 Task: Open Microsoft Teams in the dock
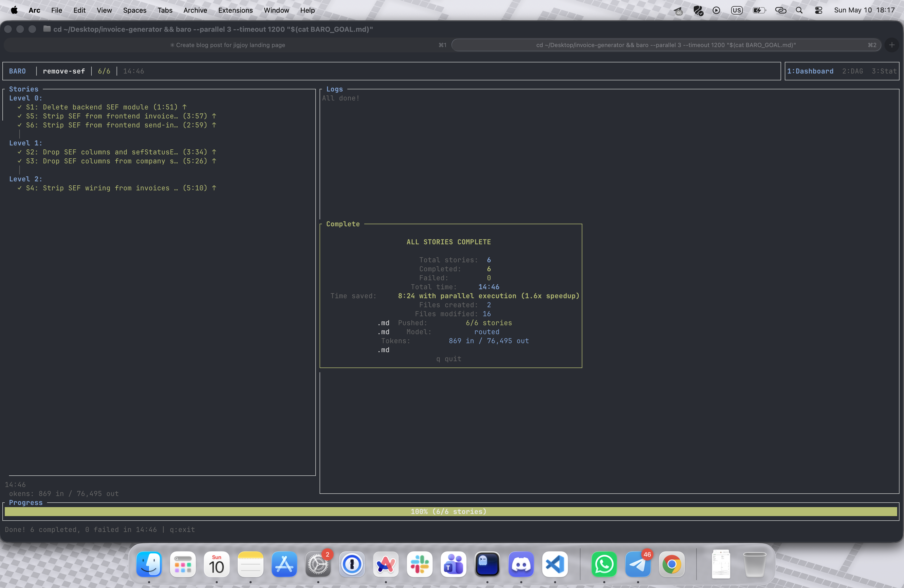[453, 564]
